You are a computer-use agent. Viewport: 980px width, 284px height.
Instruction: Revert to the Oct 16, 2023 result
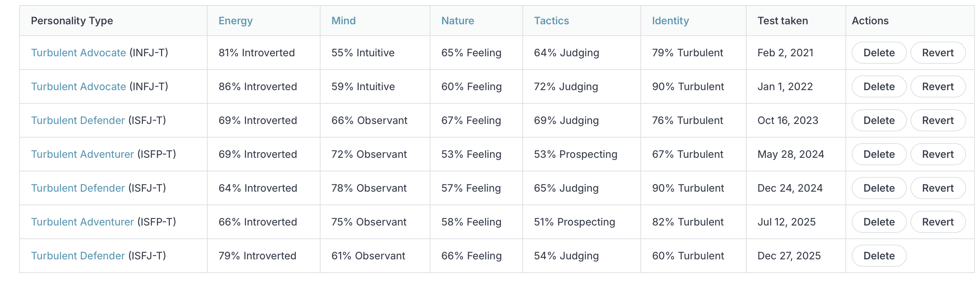click(937, 120)
